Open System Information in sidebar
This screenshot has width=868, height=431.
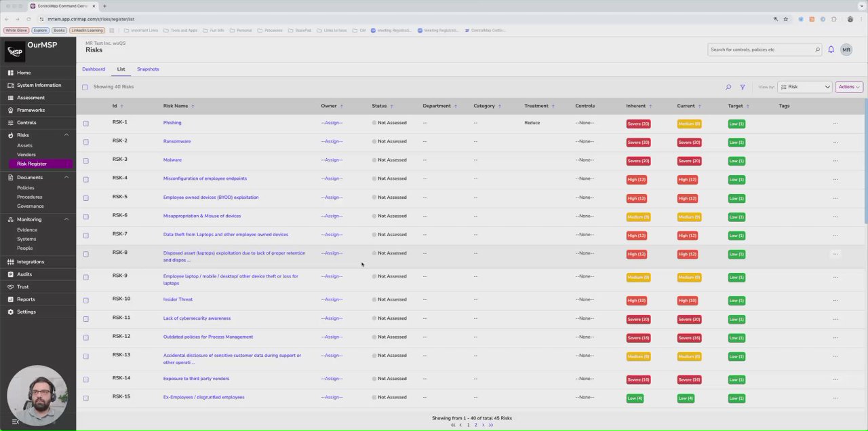pyautogui.click(x=39, y=85)
